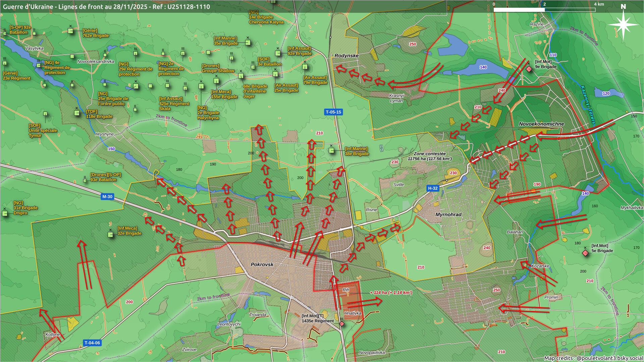
Task: Click the M-30 highway shield
Action: pyautogui.click(x=107, y=197)
